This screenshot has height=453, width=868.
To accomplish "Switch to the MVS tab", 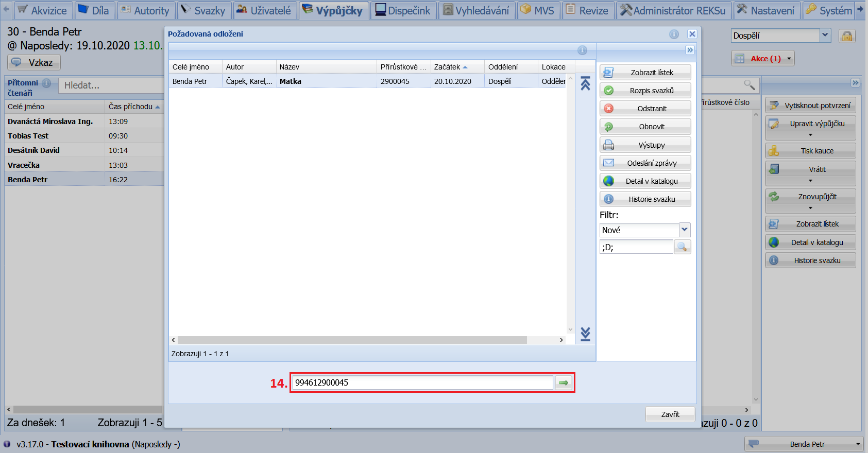I will tap(537, 10).
